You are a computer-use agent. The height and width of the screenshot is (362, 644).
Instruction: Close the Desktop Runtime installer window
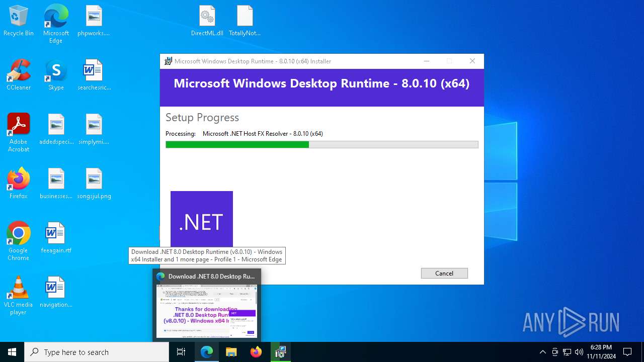click(472, 61)
